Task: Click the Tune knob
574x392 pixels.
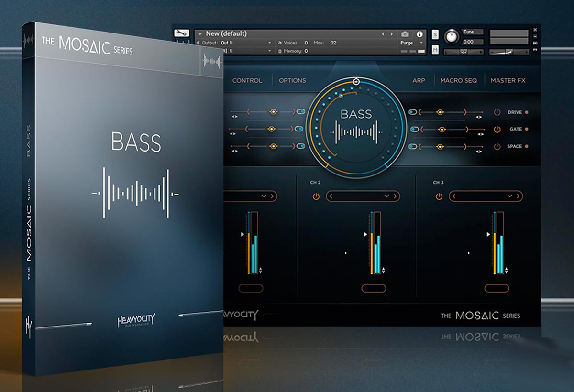Action: (x=451, y=37)
